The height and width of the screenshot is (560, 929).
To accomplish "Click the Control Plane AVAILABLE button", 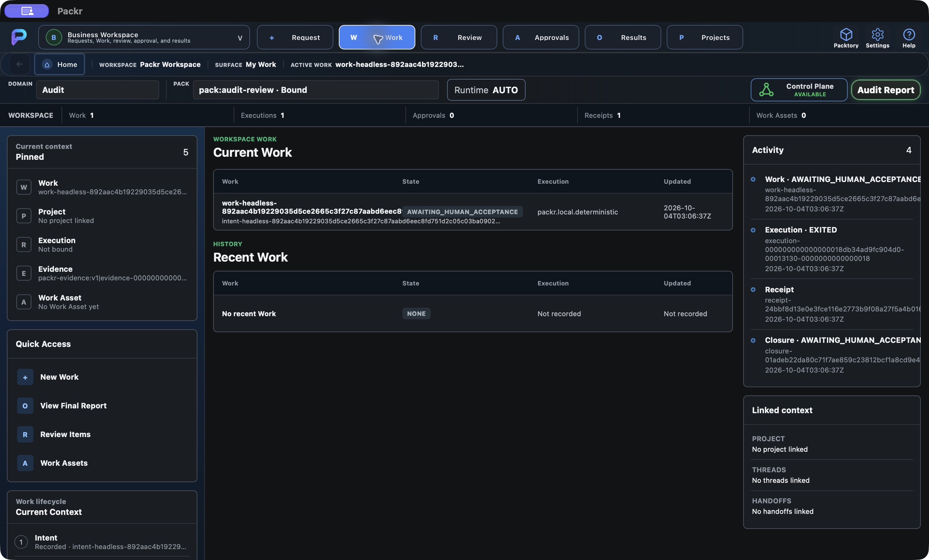I will click(x=799, y=90).
